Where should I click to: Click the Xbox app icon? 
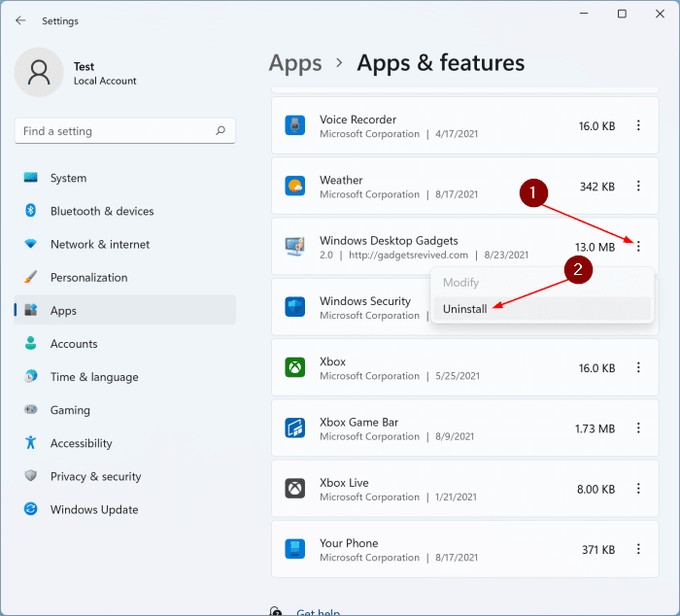point(295,367)
